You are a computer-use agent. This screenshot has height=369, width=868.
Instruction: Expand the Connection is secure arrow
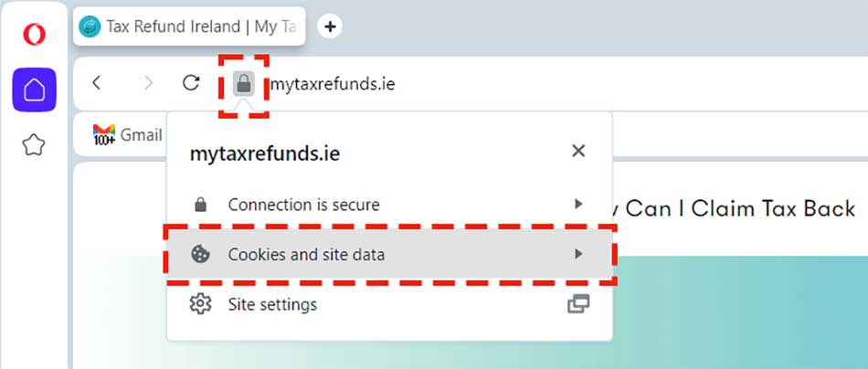coord(577,205)
